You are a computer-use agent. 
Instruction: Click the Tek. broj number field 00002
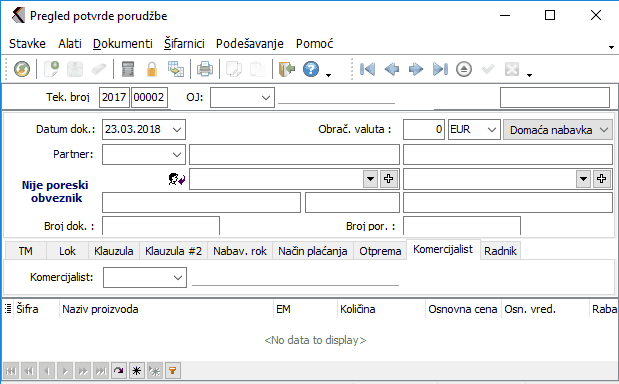point(149,97)
